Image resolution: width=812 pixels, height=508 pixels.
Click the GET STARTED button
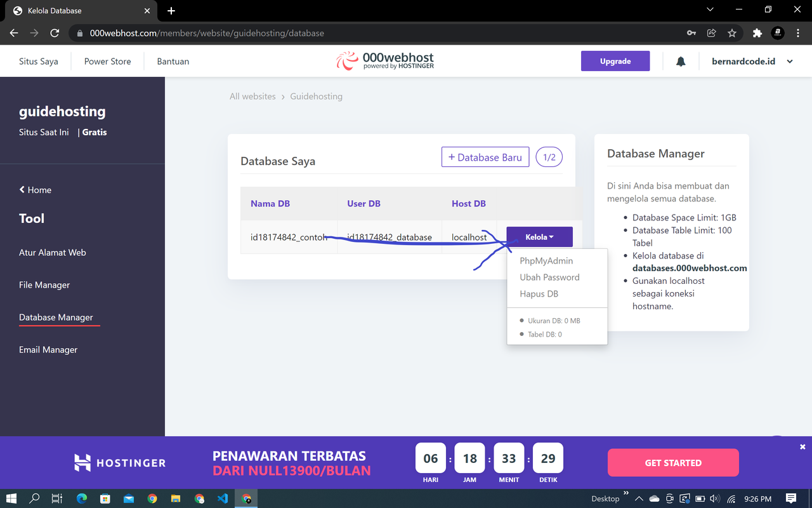coord(673,463)
